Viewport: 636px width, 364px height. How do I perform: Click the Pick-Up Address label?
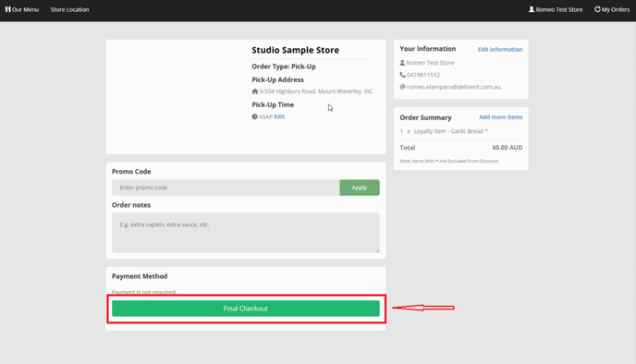(x=277, y=79)
